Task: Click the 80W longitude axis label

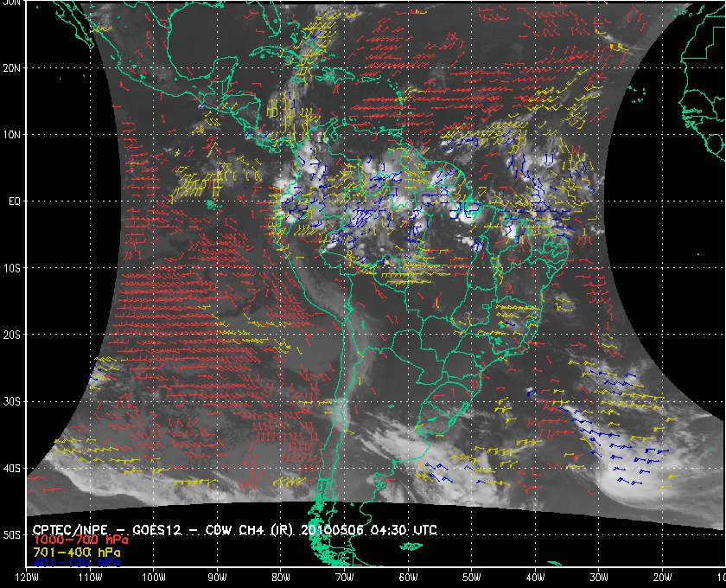Action: [280, 578]
